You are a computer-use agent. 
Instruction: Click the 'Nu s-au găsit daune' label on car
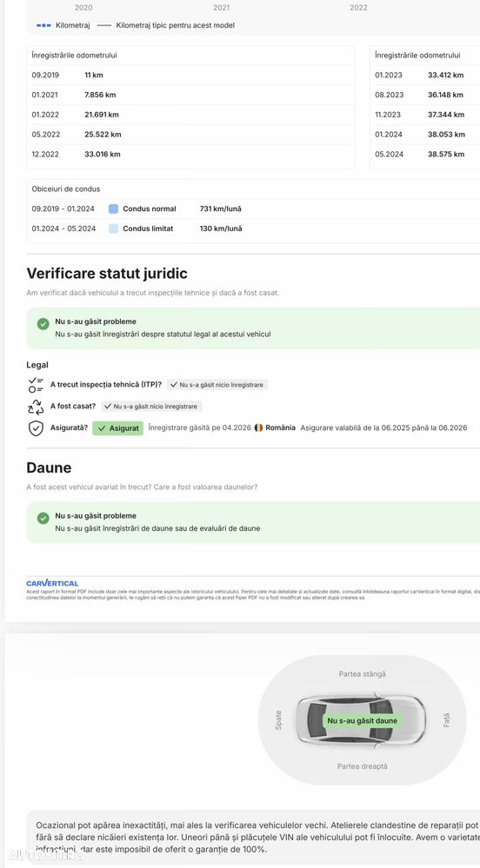point(362,721)
